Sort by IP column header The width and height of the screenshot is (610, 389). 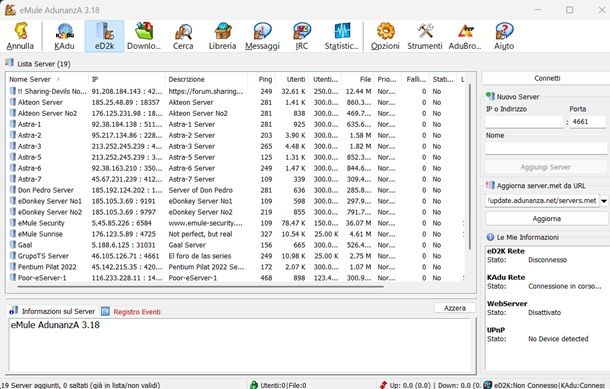pos(127,79)
